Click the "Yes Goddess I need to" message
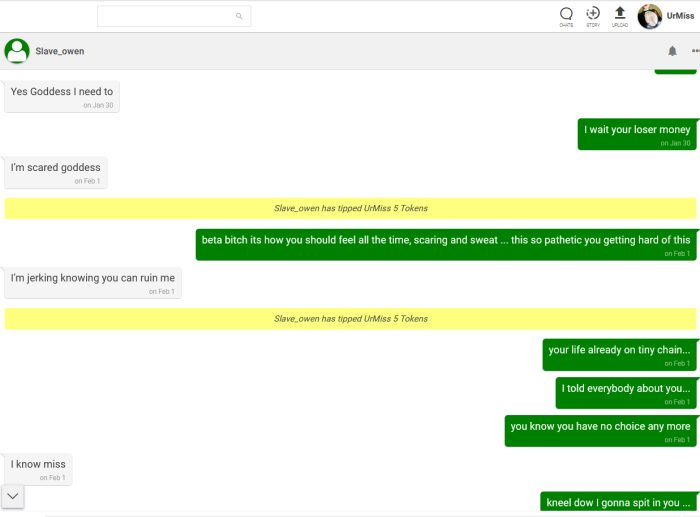Image resolution: width=700 pixels, height=517 pixels. pos(62,96)
